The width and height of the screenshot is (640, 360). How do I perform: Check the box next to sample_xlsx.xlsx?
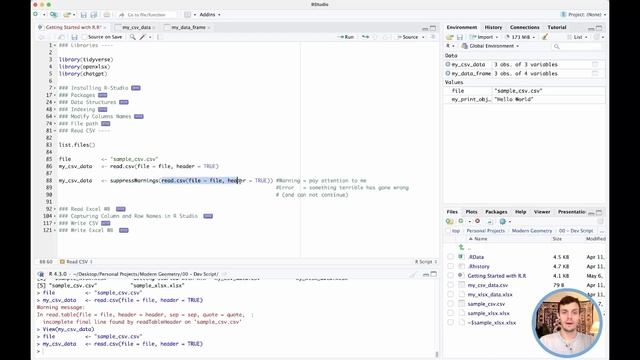450,313
